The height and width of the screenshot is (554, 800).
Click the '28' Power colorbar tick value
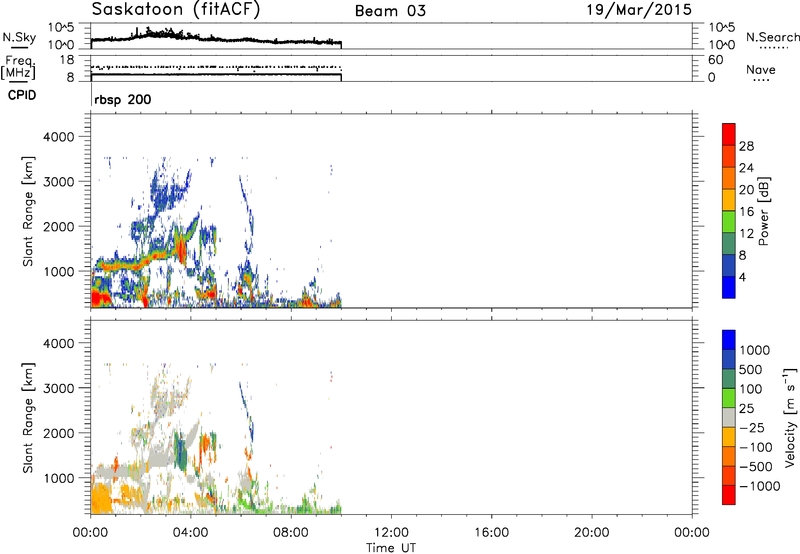click(746, 146)
